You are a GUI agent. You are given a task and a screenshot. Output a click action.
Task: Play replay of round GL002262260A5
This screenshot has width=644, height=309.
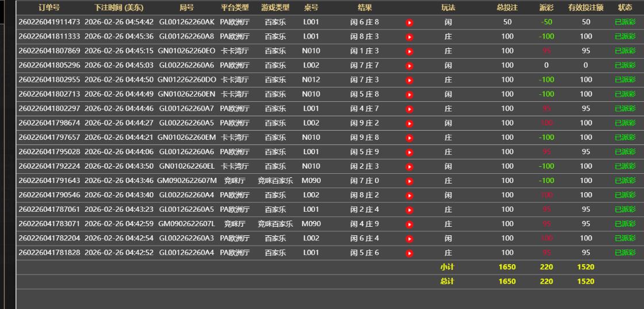click(409, 123)
